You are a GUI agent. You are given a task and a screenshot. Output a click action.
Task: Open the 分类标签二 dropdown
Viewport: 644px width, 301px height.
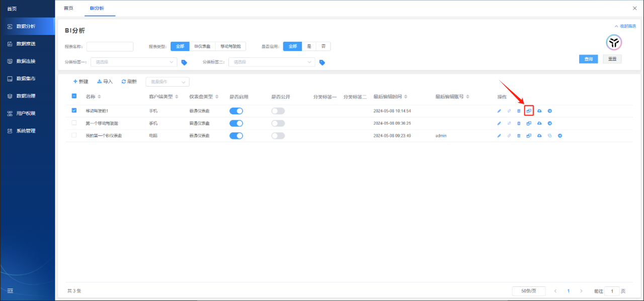tap(272, 62)
